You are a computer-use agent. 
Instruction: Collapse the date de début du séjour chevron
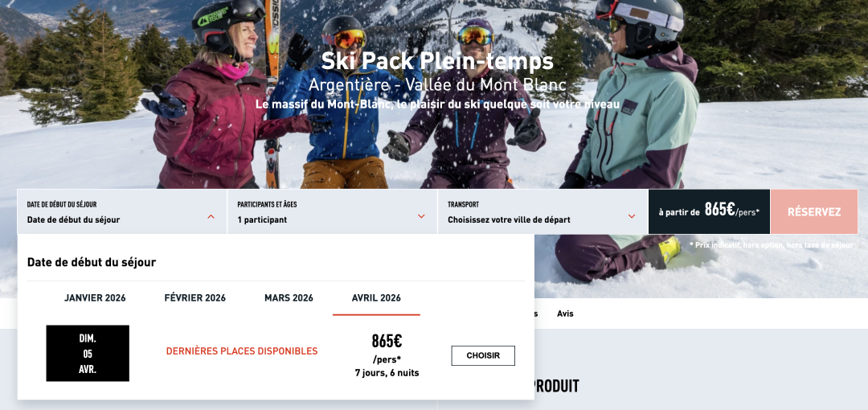(211, 216)
